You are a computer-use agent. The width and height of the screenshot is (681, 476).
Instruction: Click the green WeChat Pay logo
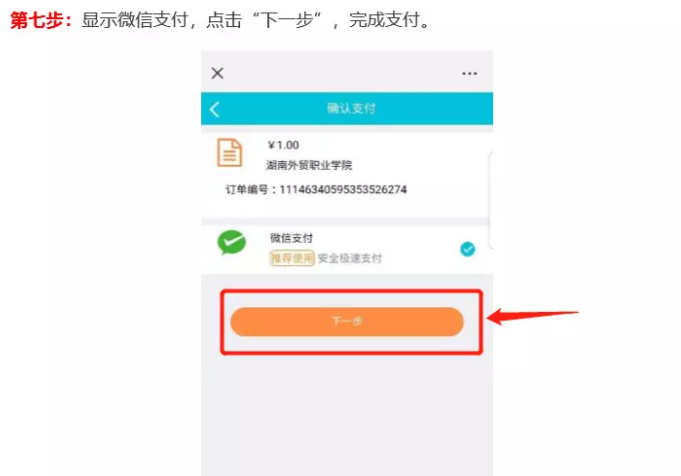[x=231, y=242]
